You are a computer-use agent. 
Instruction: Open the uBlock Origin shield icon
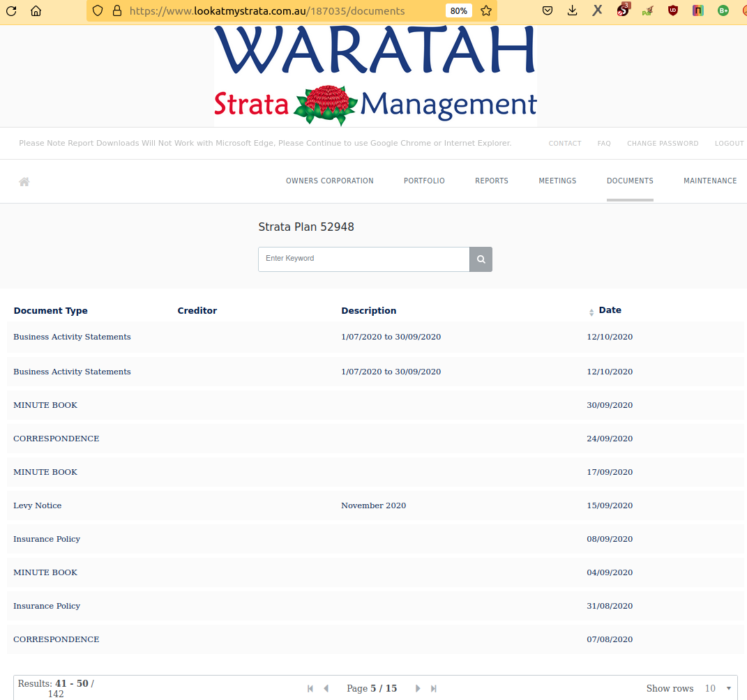click(x=672, y=10)
